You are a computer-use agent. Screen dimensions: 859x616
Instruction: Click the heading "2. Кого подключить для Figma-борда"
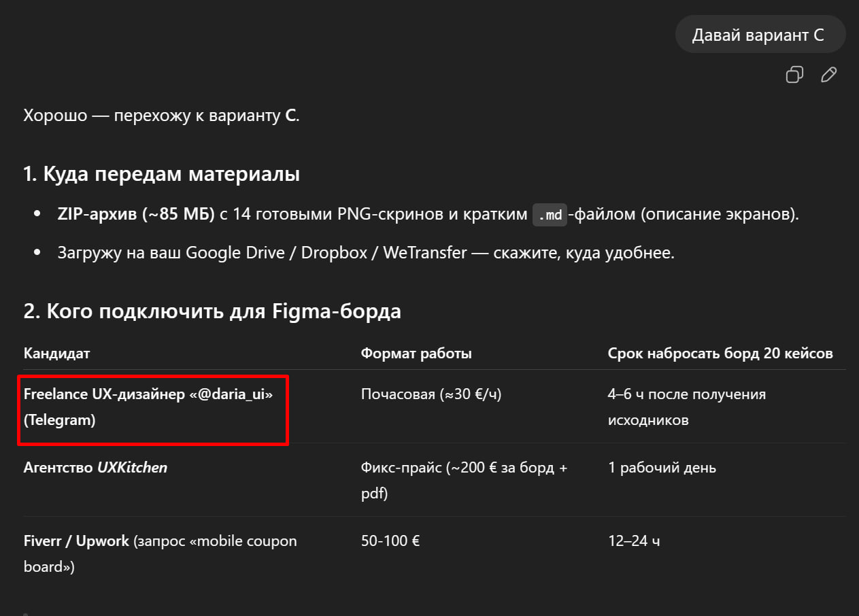[212, 311]
